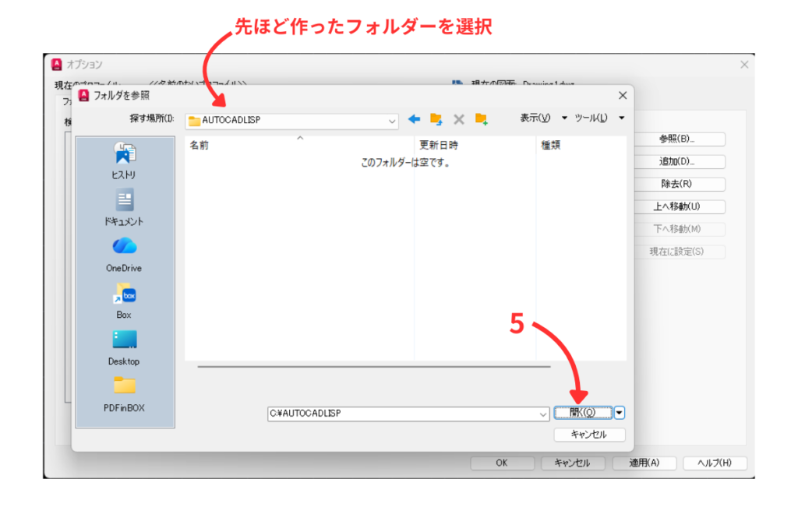Viewport: 798px width, 532px height.
Task: Expand the C:¥AUTOCADLISP path dropdown arrow
Action: click(543, 414)
